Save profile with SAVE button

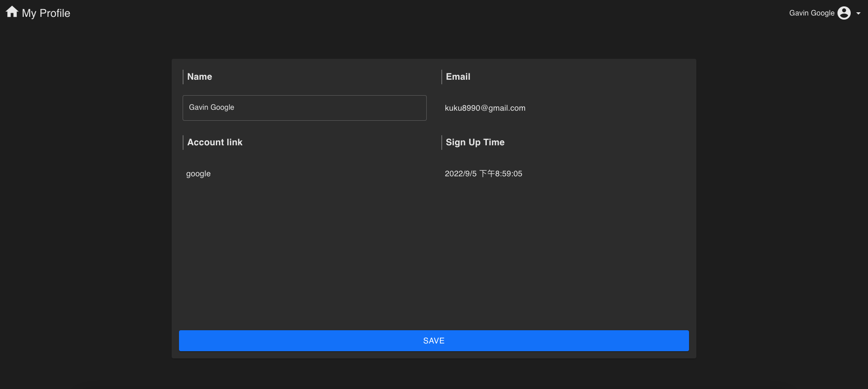pyautogui.click(x=434, y=341)
